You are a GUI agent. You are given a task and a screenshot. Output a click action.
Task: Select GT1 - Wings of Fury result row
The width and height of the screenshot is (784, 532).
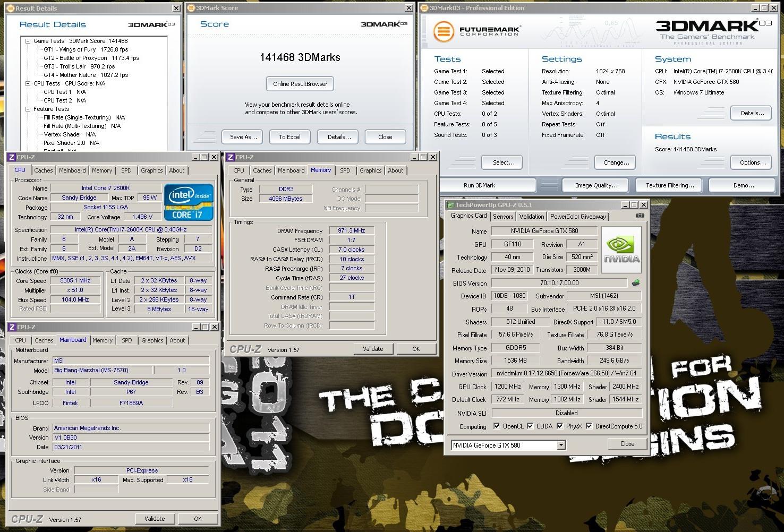pyautogui.click(x=86, y=49)
